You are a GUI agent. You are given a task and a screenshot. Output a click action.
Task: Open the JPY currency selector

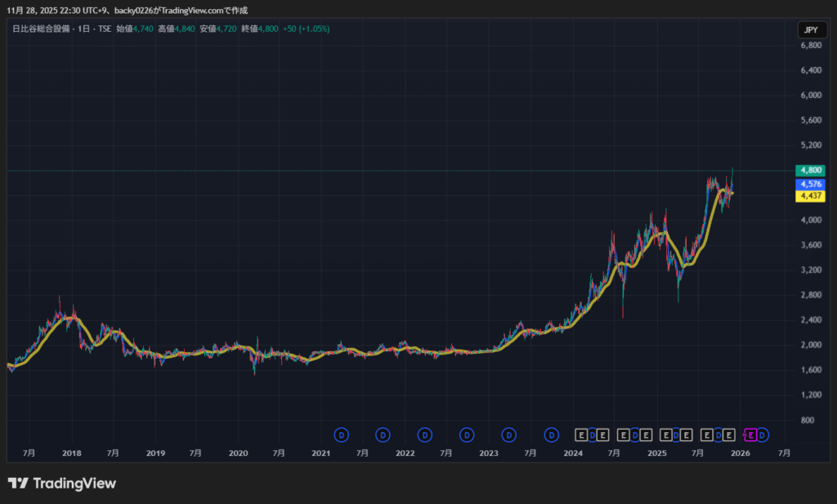coord(810,30)
